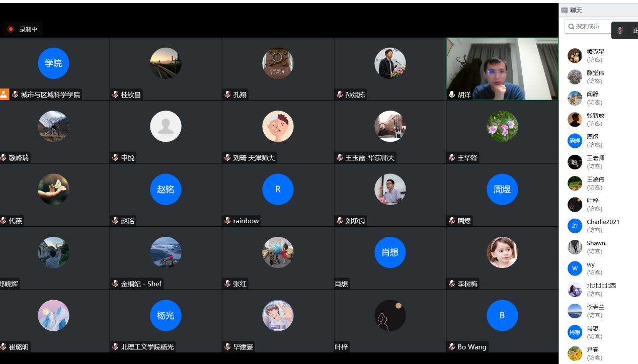This screenshot has width=638, height=364.
Task: Select 北北北北西 in the member list
Action: [601, 286]
